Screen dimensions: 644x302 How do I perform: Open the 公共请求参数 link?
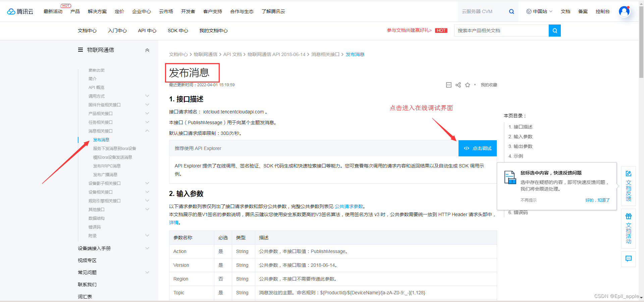pyautogui.click(x=349, y=206)
